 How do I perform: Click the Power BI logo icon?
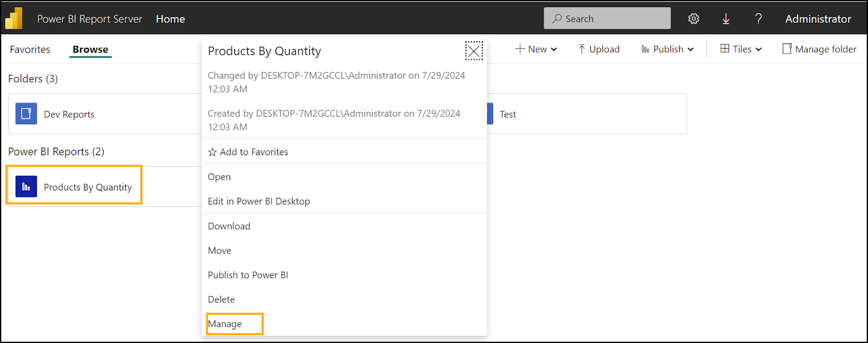point(14,18)
